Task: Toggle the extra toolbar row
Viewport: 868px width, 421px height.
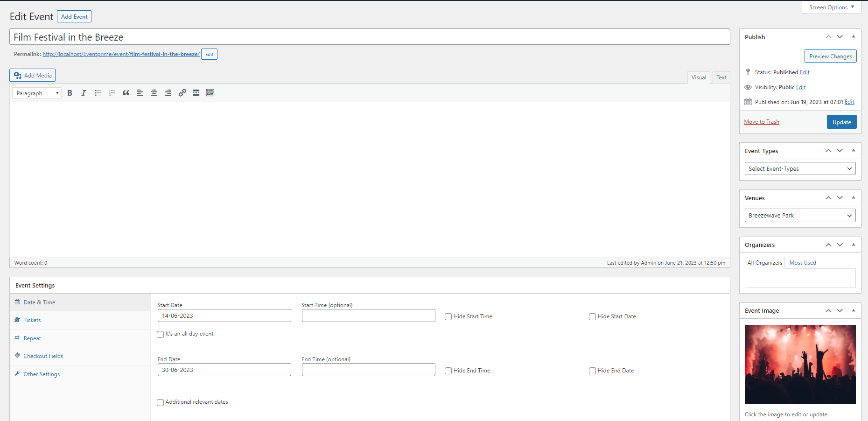Action: click(210, 93)
